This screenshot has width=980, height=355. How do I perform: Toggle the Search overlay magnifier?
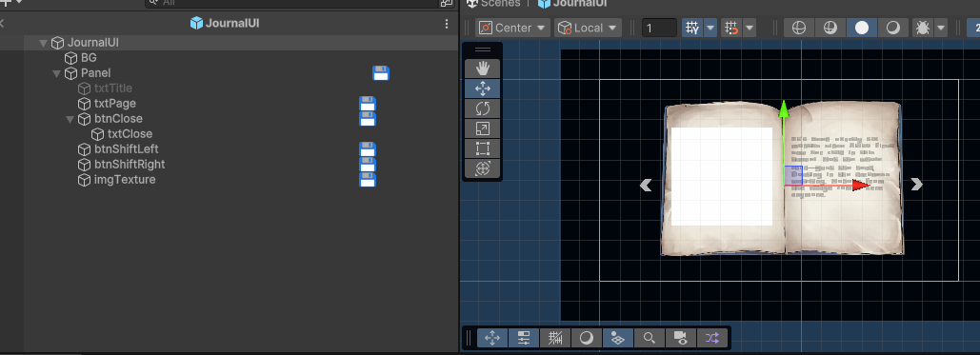650,338
